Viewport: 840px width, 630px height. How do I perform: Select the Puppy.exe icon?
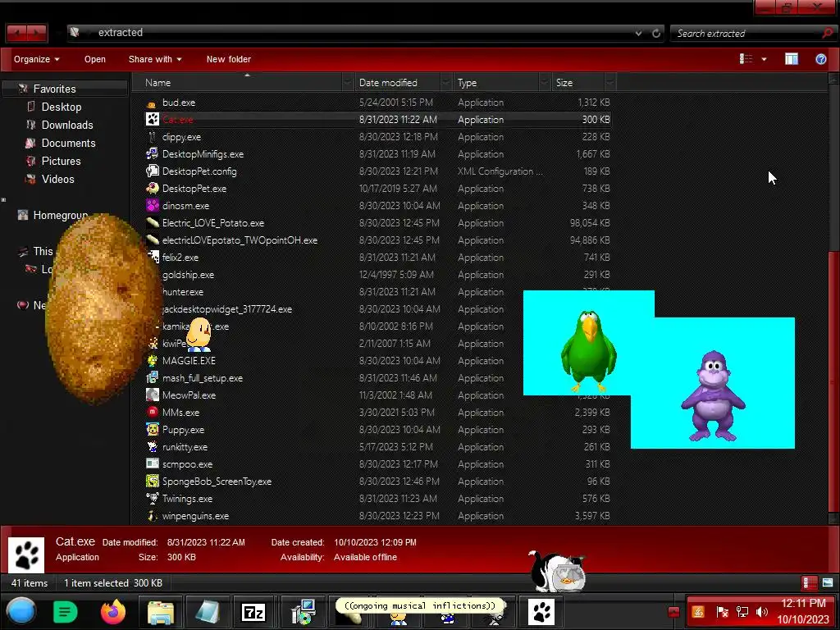(x=152, y=430)
